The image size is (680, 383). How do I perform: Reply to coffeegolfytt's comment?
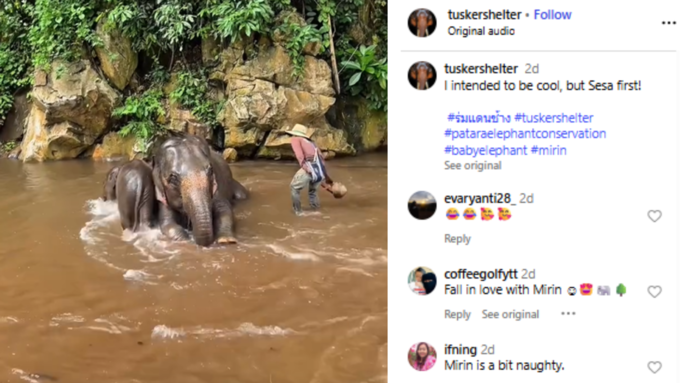click(x=457, y=314)
